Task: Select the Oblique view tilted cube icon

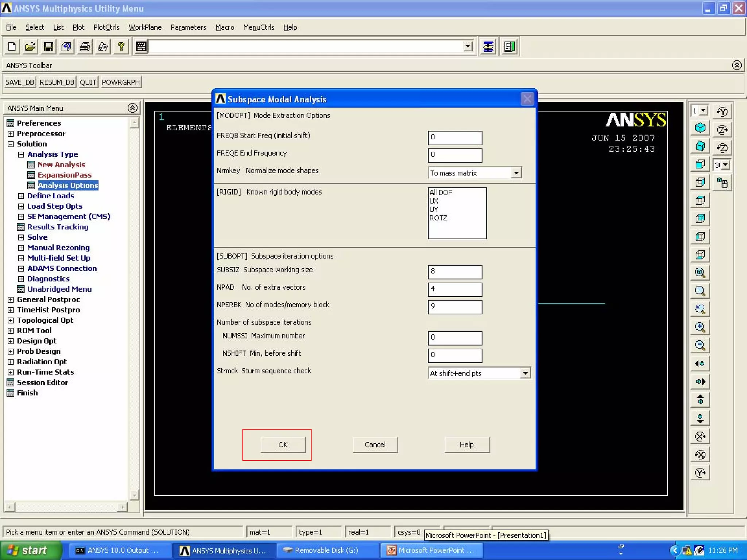Action: click(700, 146)
